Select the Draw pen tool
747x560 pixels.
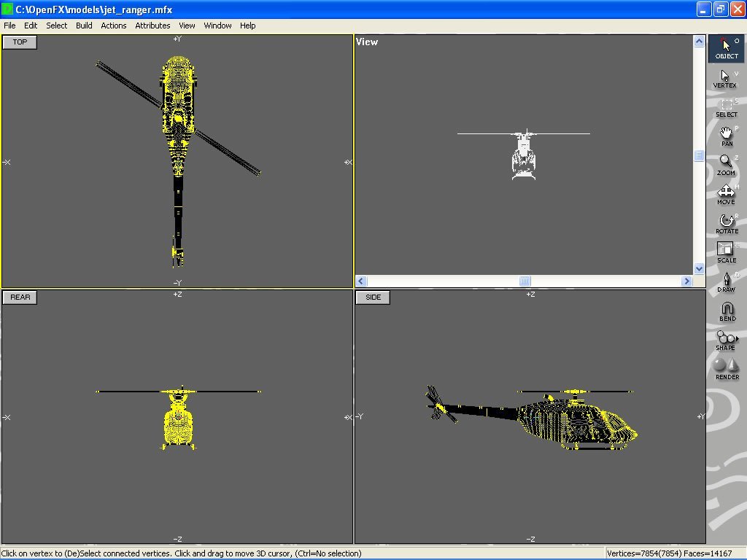(726, 282)
